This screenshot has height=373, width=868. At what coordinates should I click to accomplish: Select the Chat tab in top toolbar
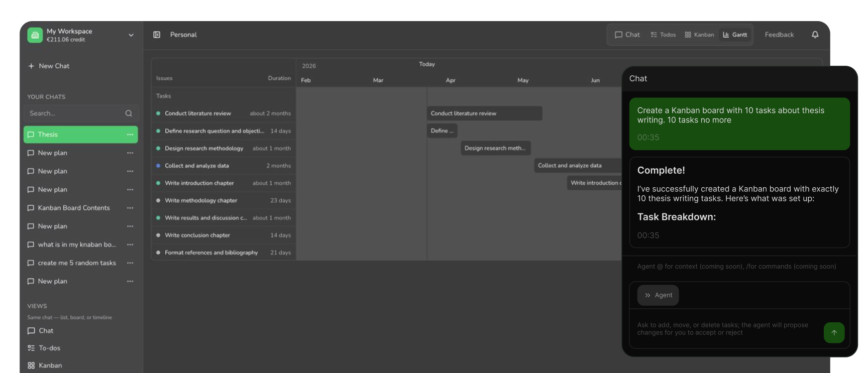tap(627, 35)
